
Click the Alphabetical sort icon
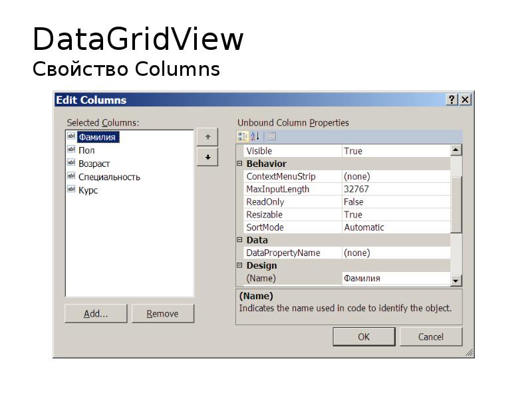click(255, 137)
